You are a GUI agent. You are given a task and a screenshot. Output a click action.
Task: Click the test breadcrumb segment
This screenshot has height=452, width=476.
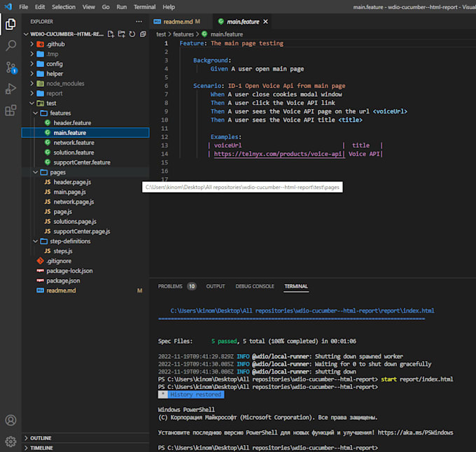(161, 34)
